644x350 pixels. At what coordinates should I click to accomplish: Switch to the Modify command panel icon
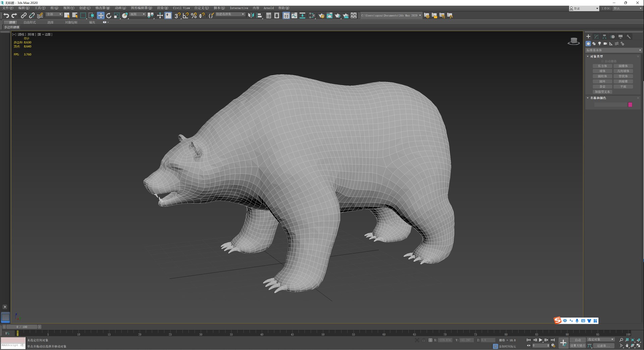tap(596, 37)
